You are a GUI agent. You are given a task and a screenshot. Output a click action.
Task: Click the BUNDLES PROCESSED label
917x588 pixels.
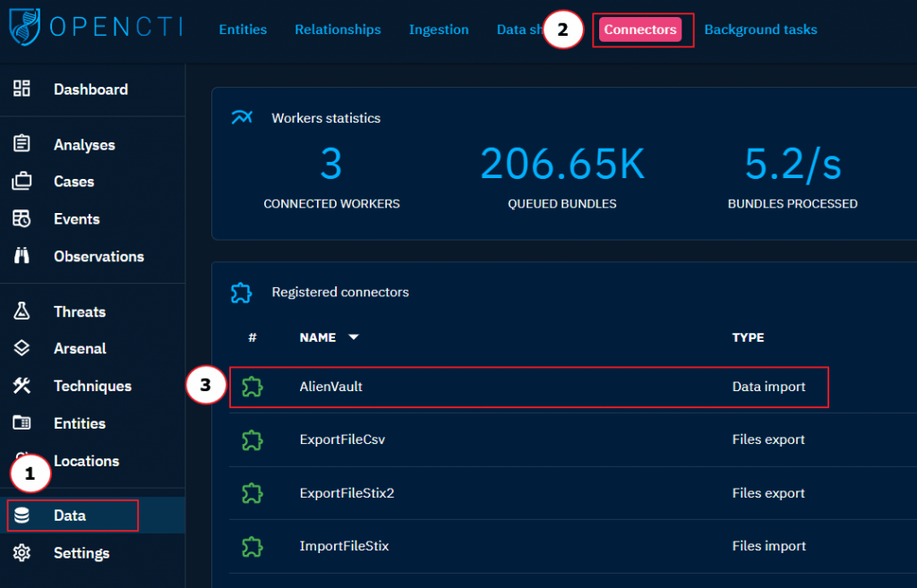point(793,203)
